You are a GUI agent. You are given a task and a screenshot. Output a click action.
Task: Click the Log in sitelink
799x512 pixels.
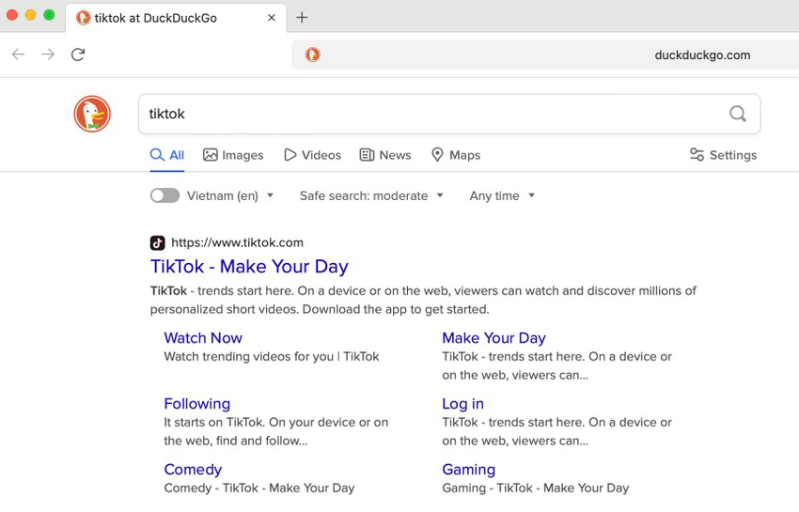463,404
